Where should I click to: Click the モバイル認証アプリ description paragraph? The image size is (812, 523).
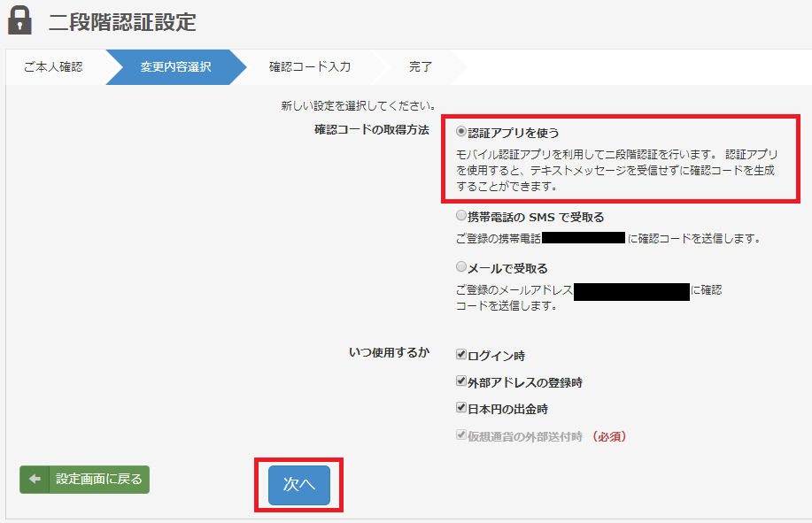[617, 170]
